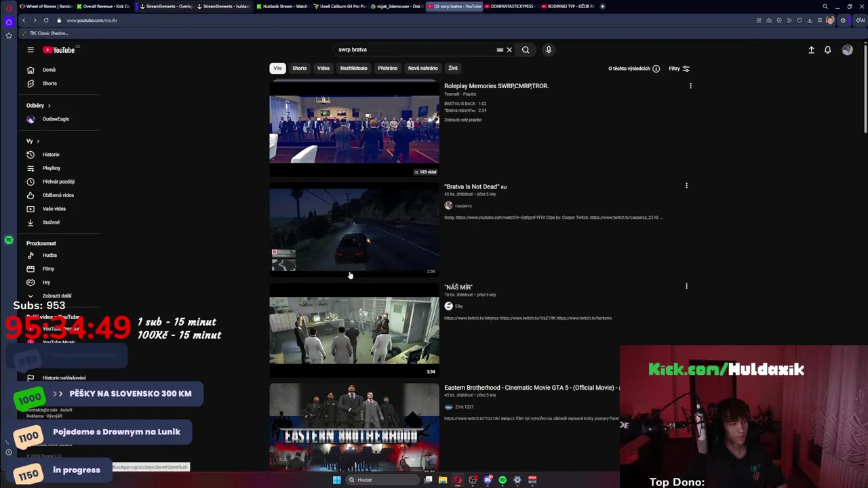Select the Videa filter chip
The height and width of the screenshot is (488, 868).
tap(323, 68)
